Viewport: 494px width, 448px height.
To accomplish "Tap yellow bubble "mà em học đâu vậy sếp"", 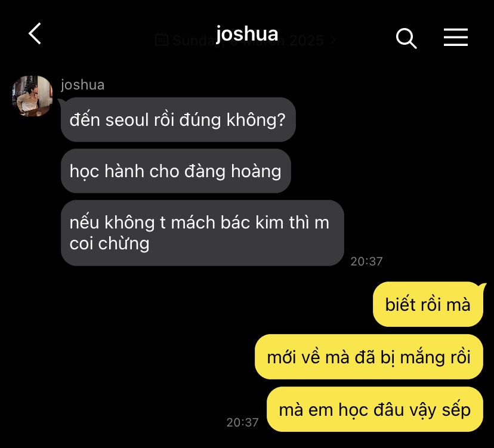I will [x=375, y=410].
